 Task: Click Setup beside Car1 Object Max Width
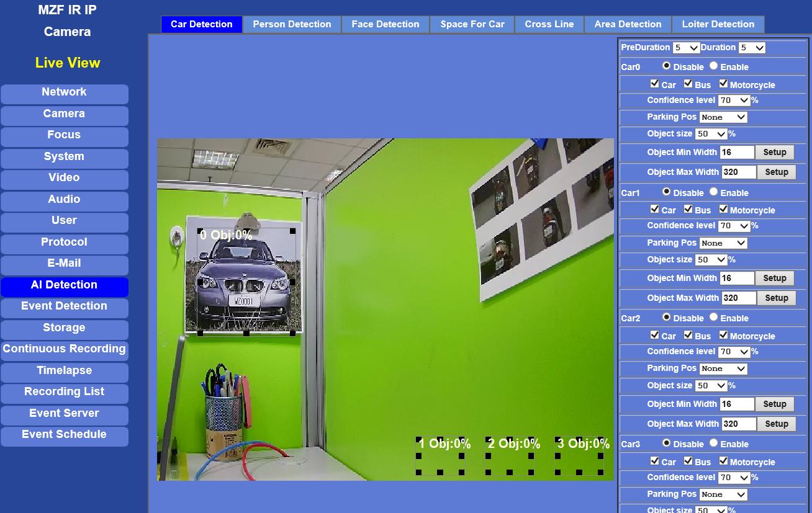pyautogui.click(x=777, y=298)
